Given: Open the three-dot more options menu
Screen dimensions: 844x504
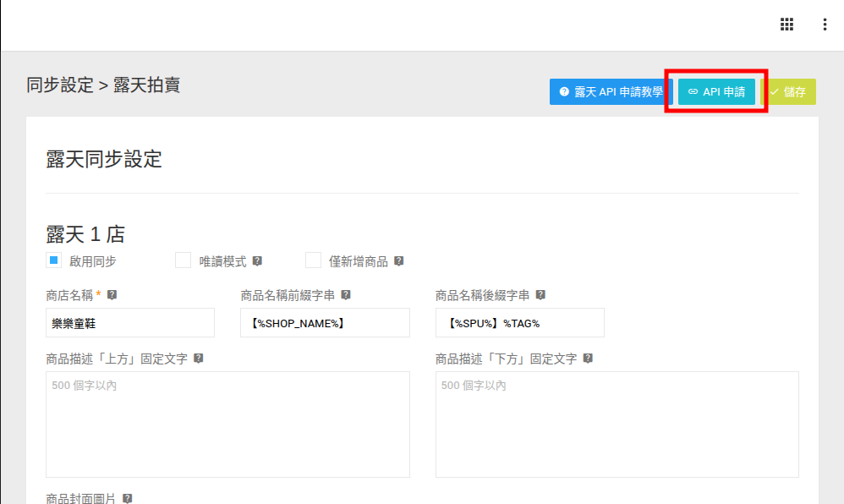Looking at the screenshot, I should click(825, 25).
